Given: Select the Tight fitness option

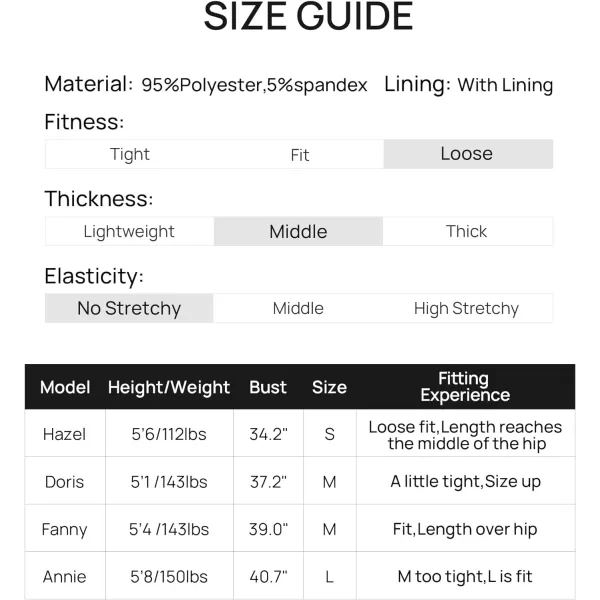Looking at the screenshot, I should tap(130, 154).
